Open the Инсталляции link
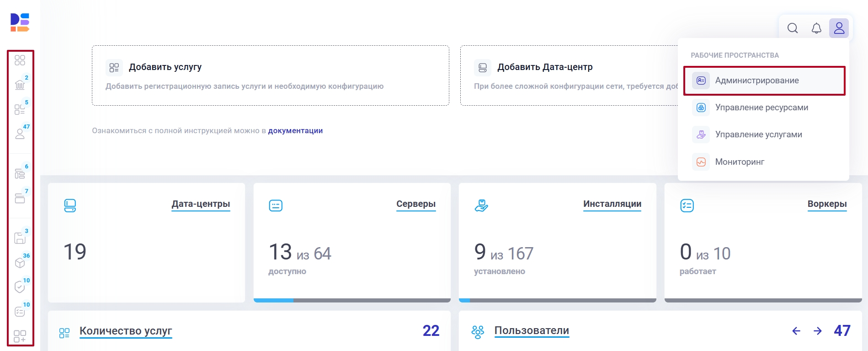Image resolution: width=868 pixels, height=351 pixels. (x=612, y=204)
